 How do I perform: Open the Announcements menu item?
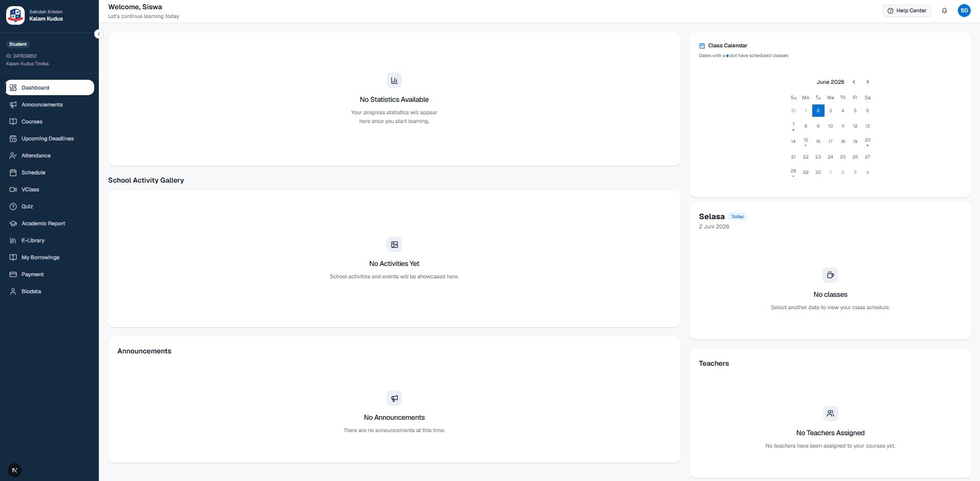pyautogui.click(x=50, y=104)
